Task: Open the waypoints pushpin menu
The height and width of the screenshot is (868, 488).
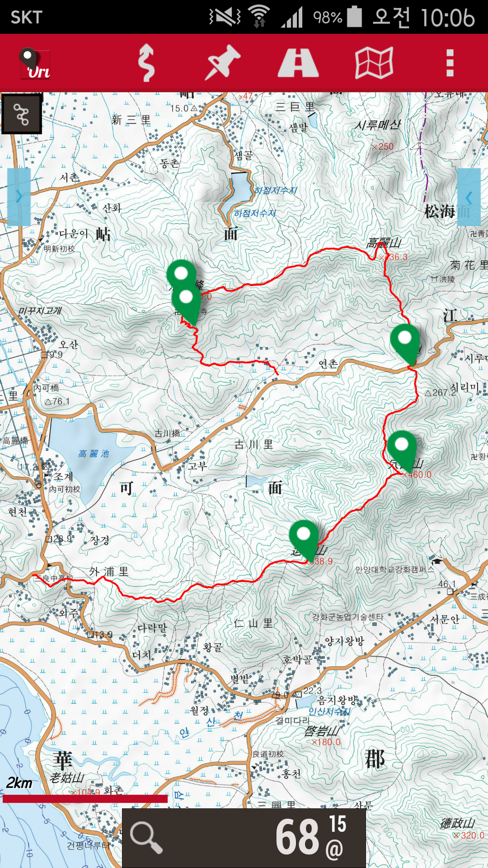Action: (x=222, y=62)
